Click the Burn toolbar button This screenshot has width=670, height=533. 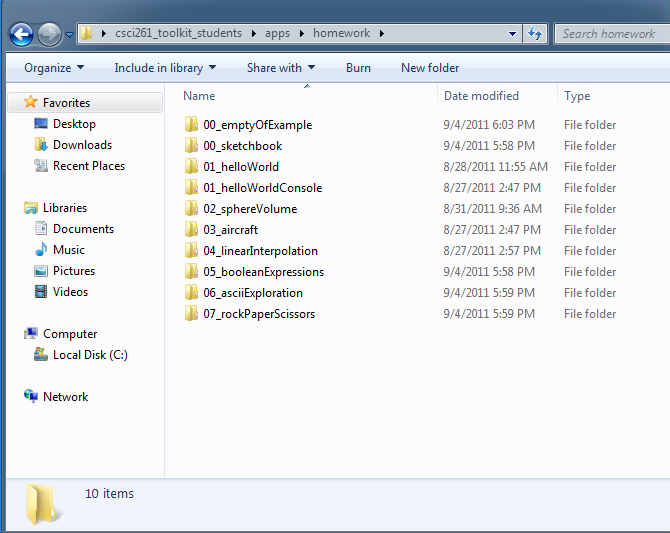click(358, 68)
